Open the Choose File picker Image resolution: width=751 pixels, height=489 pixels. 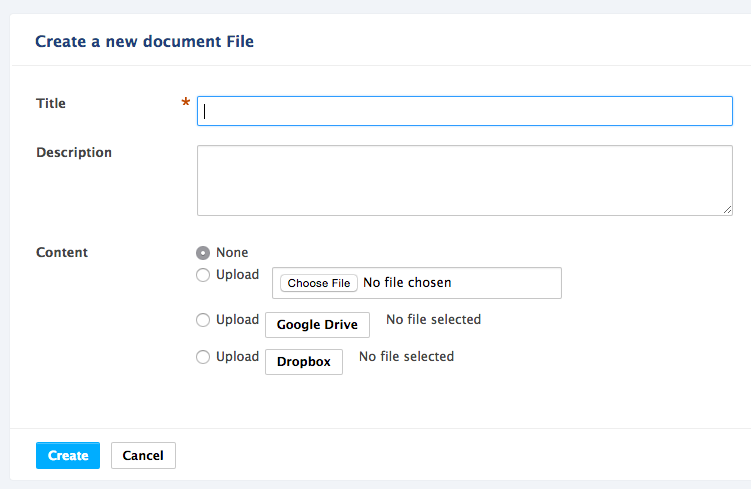[x=319, y=283]
